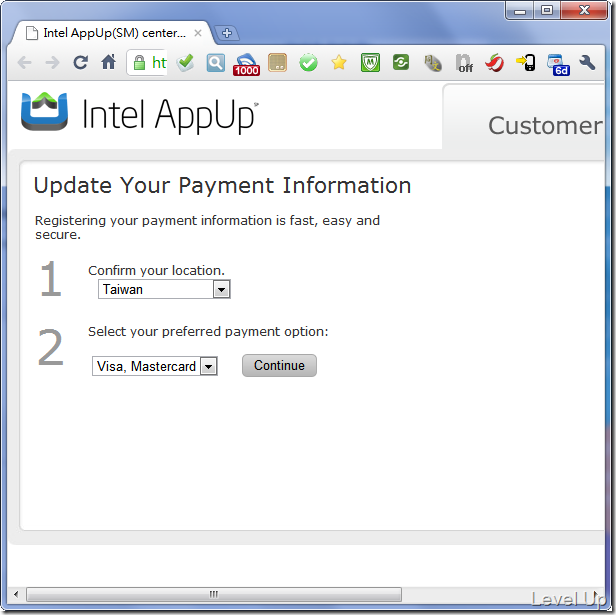The height and width of the screenshot is (615, 616).
Task: Click the green checkmark paper extension icon
Action: click(x=185, y=62)
